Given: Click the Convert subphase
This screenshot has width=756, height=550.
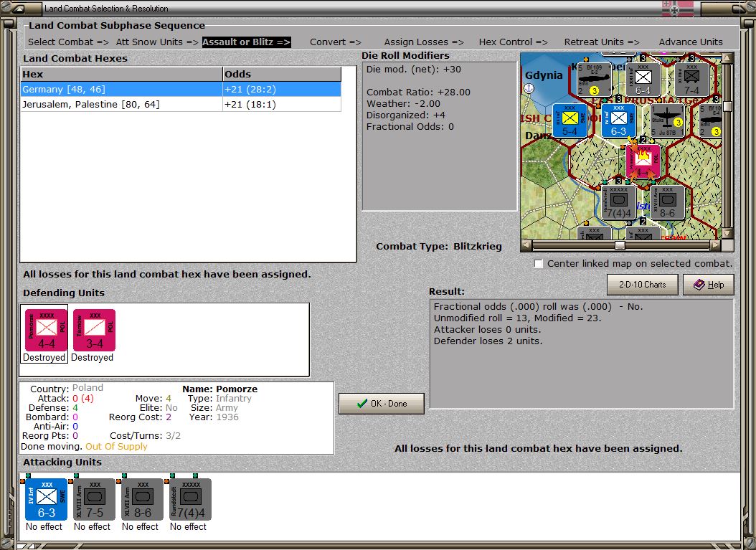Looking at the screenshot, I should tap(336, 42).
